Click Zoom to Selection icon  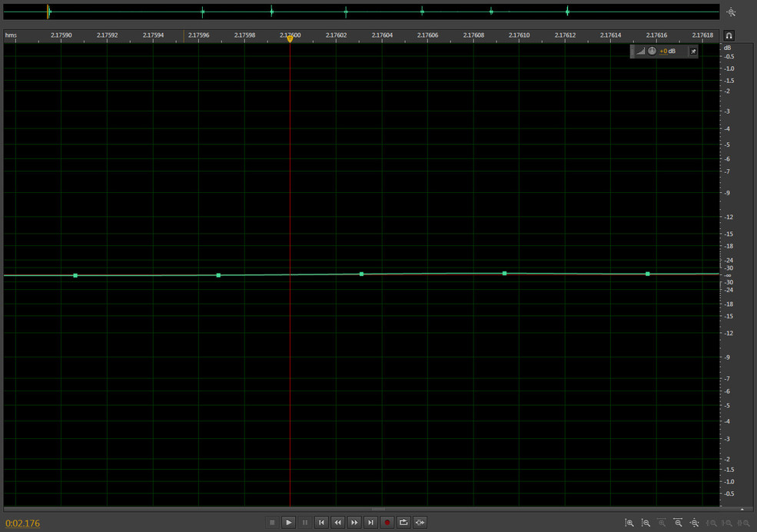coord(744,523)
